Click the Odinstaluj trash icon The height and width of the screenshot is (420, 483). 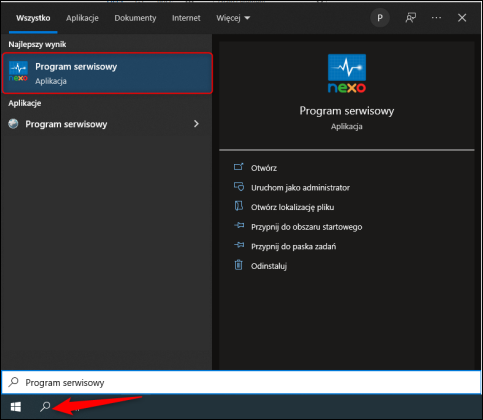tap(238, 265)
